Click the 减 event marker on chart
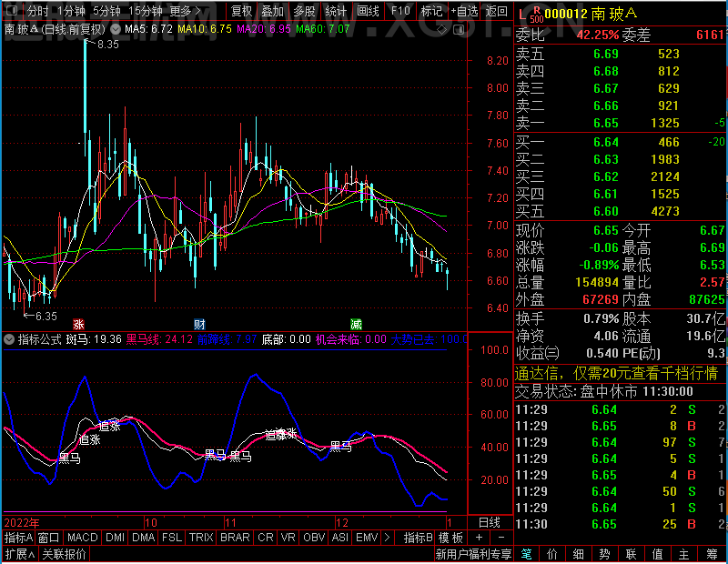Viewport: 728px width, 564px height. [x=356, y=324]
